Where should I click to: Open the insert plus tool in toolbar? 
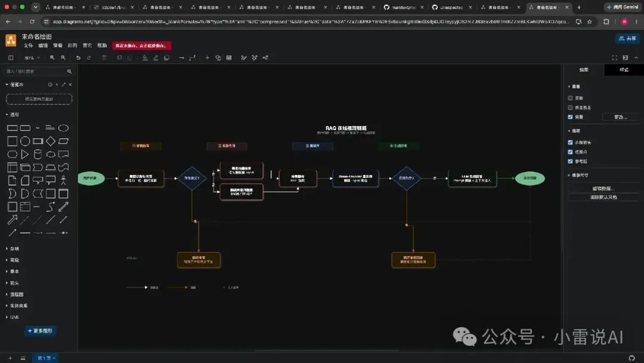pyautogui.click(x=208, y=58)
